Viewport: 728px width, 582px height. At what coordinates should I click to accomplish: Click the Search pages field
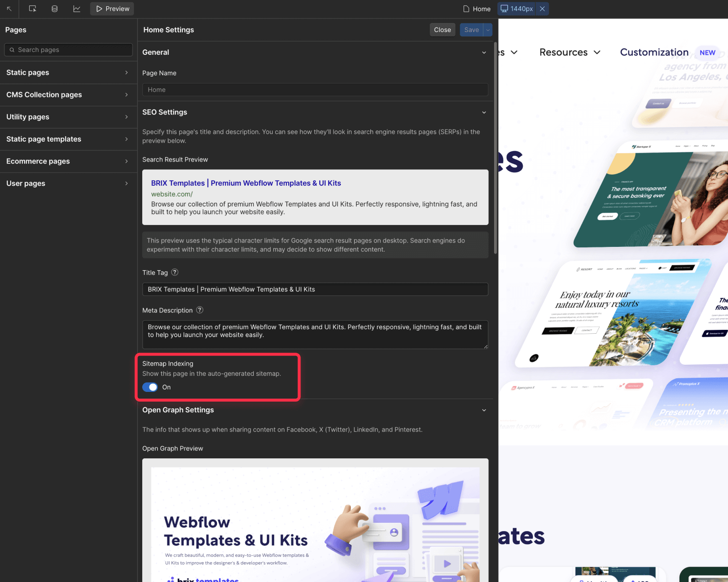(x=68, y=49)
